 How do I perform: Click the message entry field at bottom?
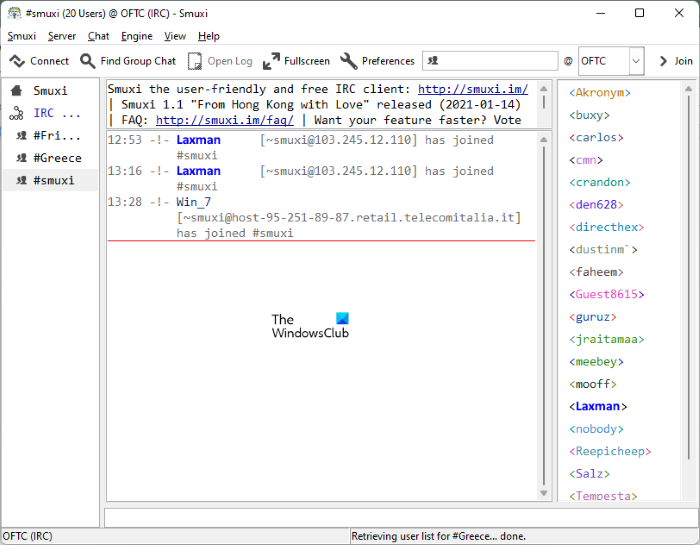pos(401,518)
